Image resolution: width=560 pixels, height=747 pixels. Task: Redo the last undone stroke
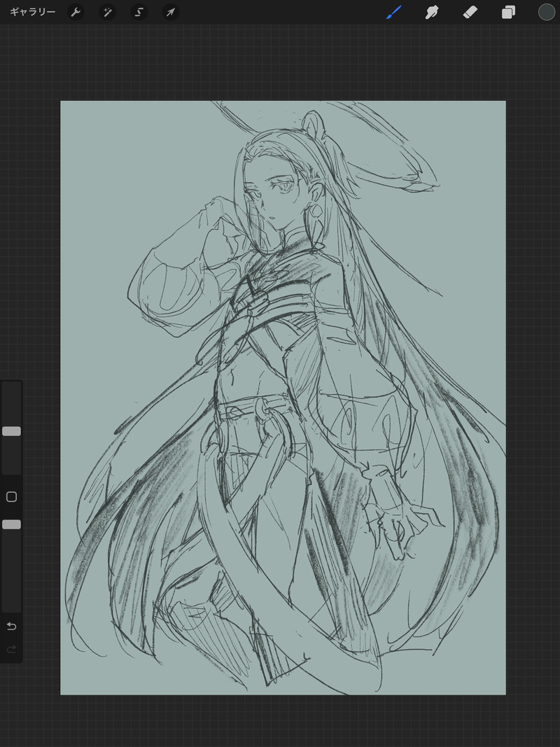point(11,649)
